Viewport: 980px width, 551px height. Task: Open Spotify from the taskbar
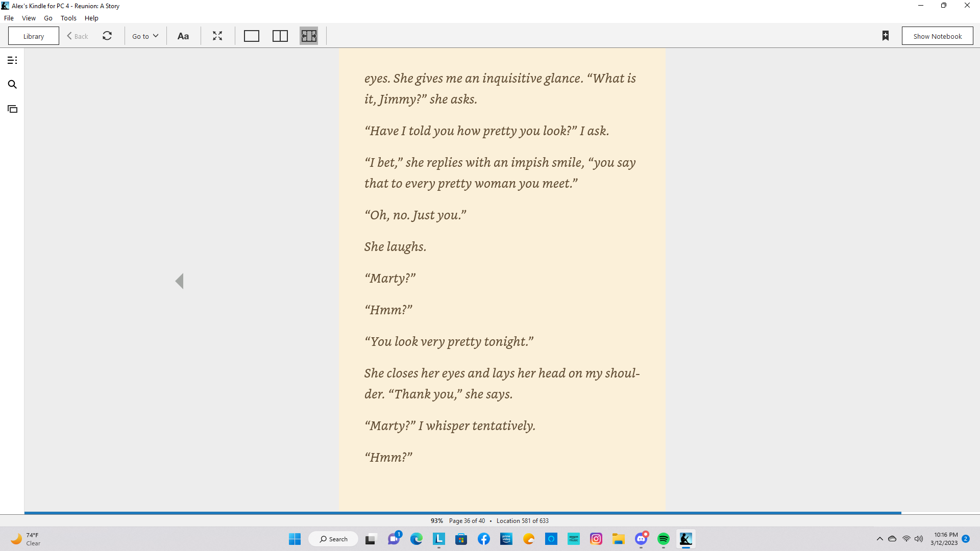pos(664,539)
